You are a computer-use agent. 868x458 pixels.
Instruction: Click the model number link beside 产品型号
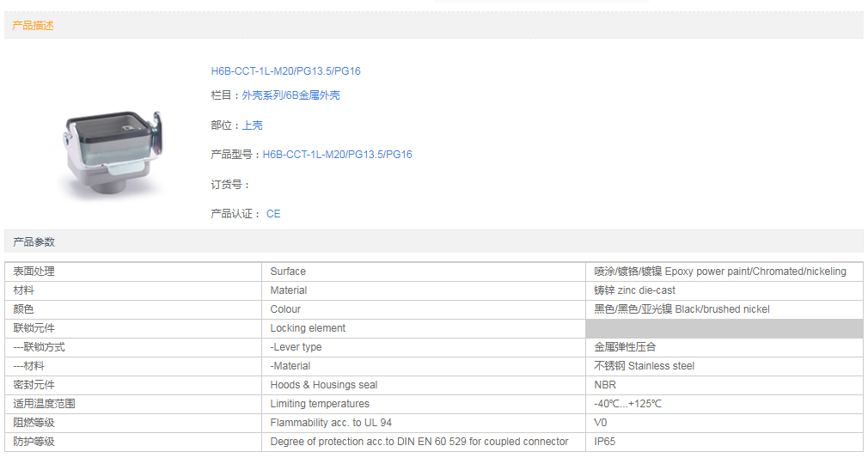(x=337, y=155)
